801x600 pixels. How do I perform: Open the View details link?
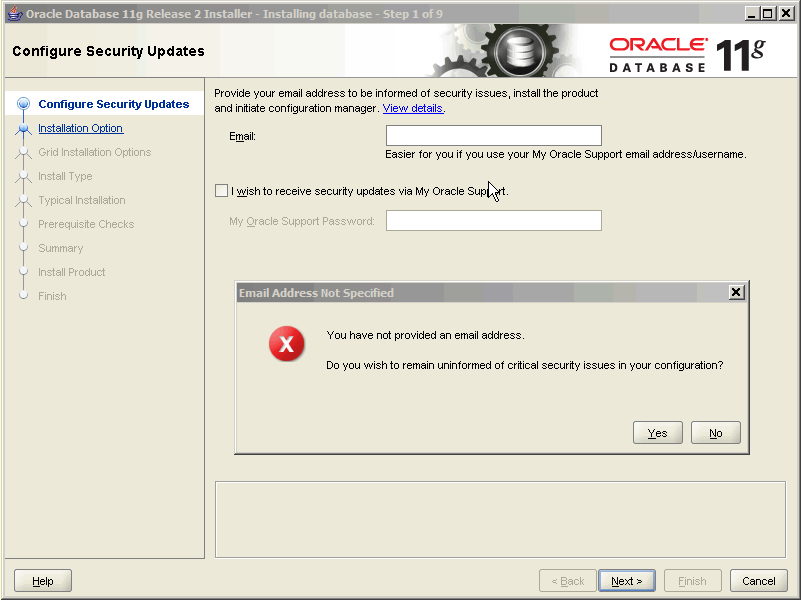(413, 108)
